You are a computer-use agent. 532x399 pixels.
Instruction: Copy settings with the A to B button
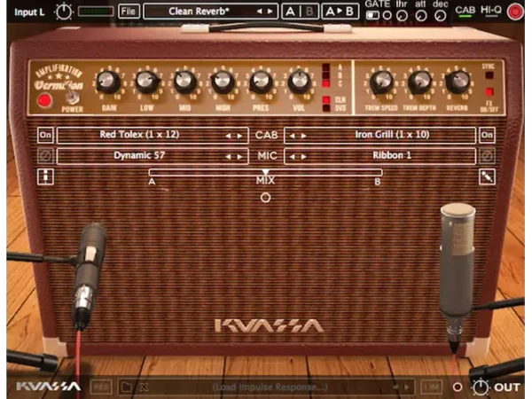click(340, 12)
